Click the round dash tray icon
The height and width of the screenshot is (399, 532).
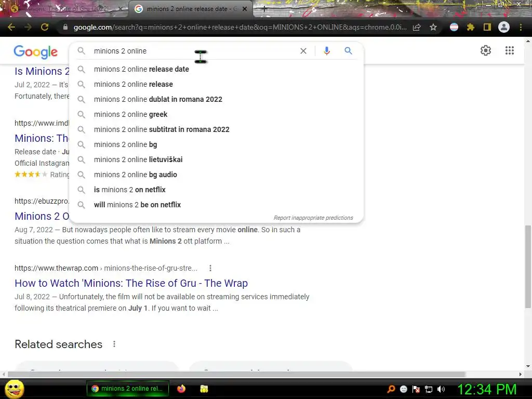pos(403,389)
